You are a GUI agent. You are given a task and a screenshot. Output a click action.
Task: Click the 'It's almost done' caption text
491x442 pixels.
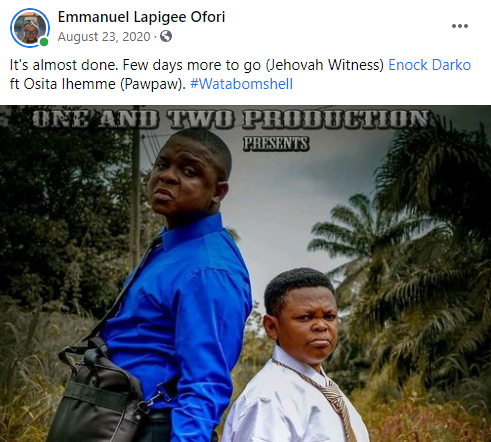tap(64, 65)
